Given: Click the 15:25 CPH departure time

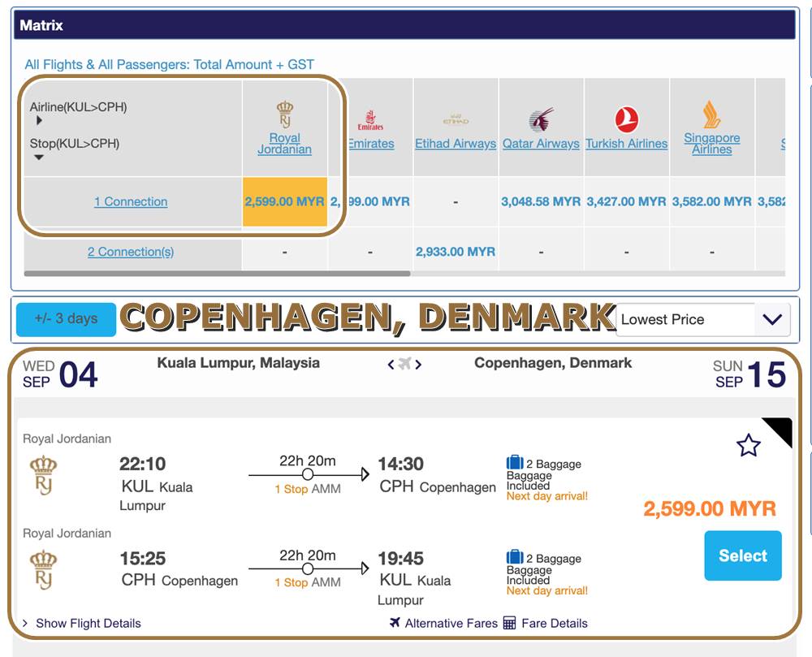Looking at the screenshot, I should point(142,558).
